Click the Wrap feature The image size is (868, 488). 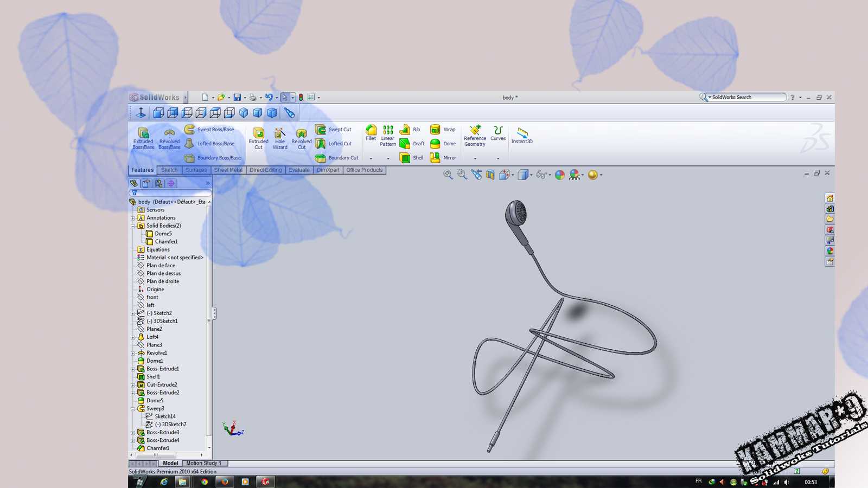(443, 130)
